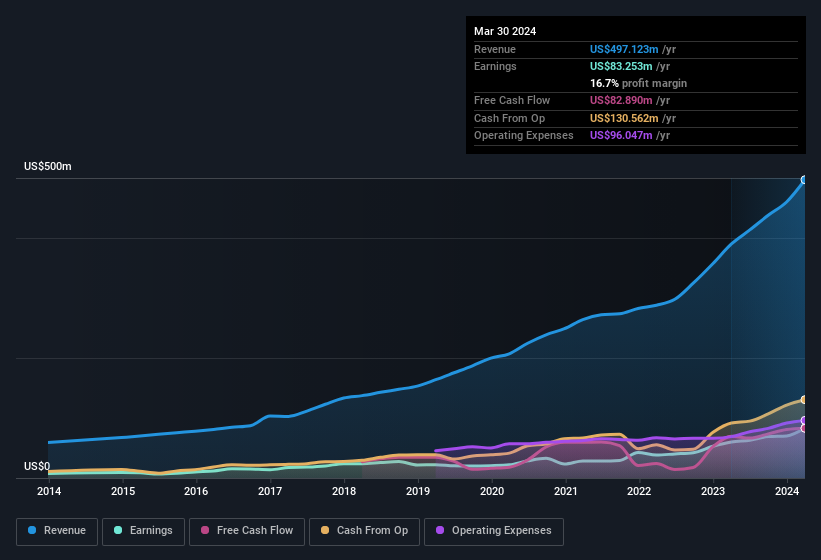Click the 2018 x-axis label
This screenshot has width=821, height=560.
pyautogui.click(x=344, y=491)
